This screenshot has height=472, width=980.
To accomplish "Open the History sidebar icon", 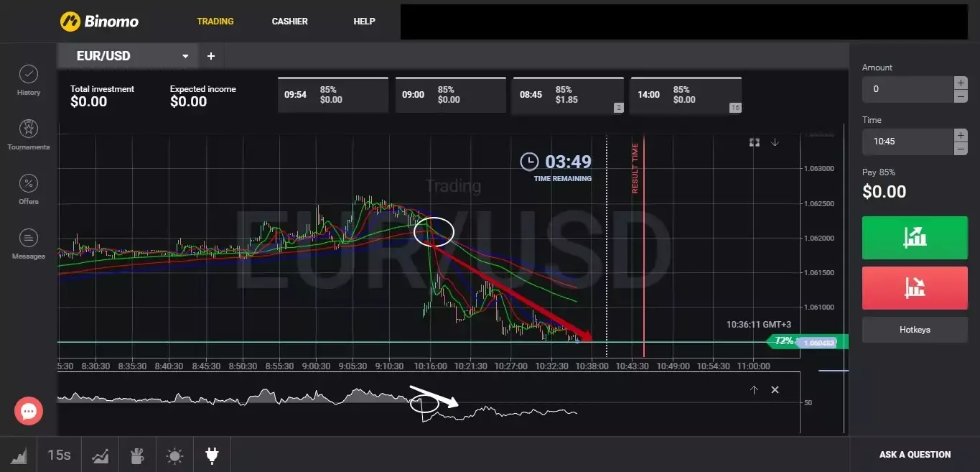I will [29, 80].
